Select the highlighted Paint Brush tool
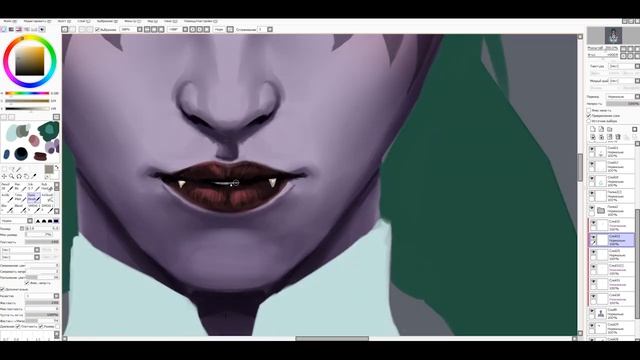 pyautogui.click(x=33, y=198)
